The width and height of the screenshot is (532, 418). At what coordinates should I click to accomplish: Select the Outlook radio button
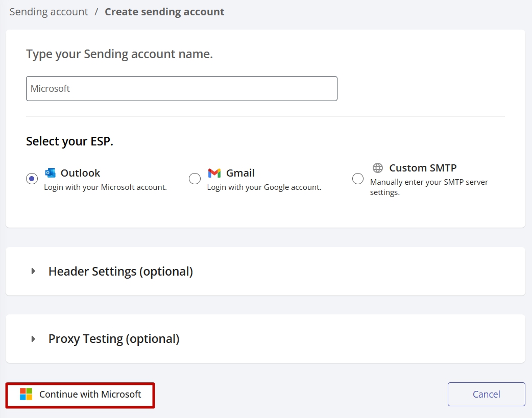pos(32,179)
